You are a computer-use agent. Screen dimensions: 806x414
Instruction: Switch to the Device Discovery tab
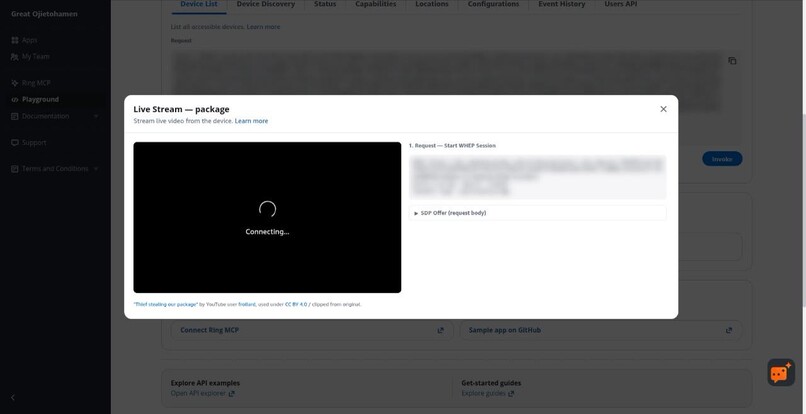point(266,5)
